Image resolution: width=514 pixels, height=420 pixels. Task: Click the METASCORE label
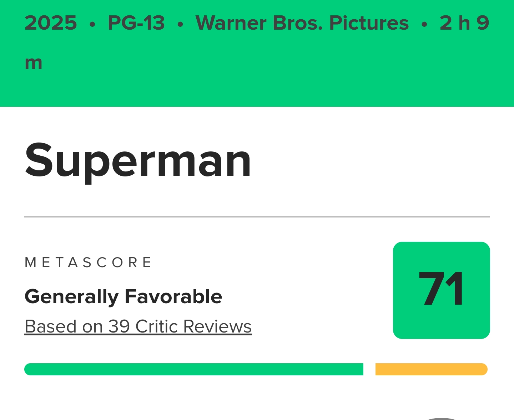(88, 262)
